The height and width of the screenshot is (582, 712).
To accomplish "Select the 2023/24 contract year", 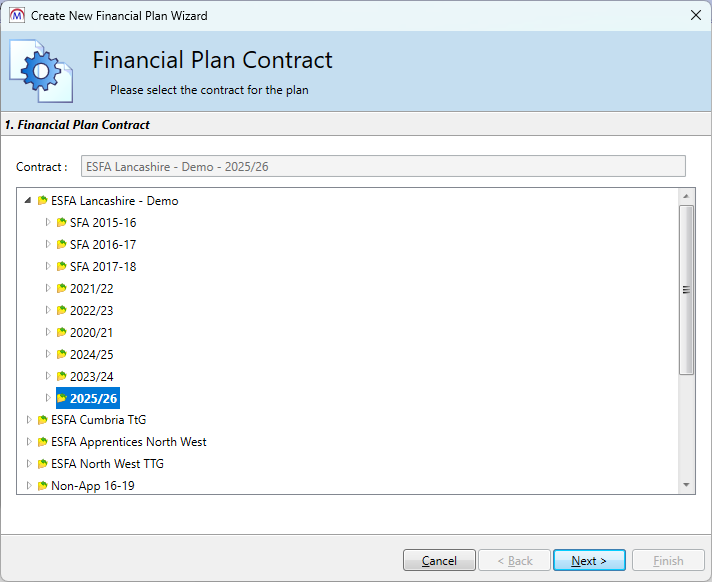I will pos(91,376).
